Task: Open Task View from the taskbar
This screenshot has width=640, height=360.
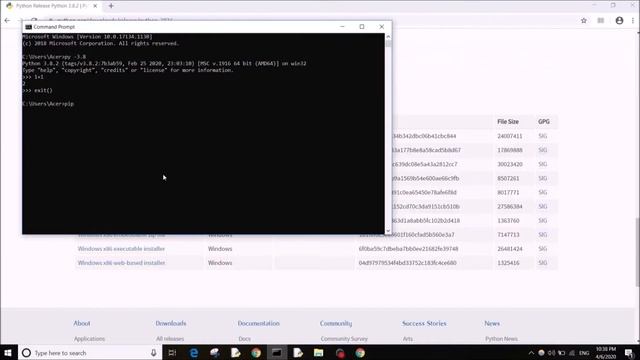Action: pos(172,353)
